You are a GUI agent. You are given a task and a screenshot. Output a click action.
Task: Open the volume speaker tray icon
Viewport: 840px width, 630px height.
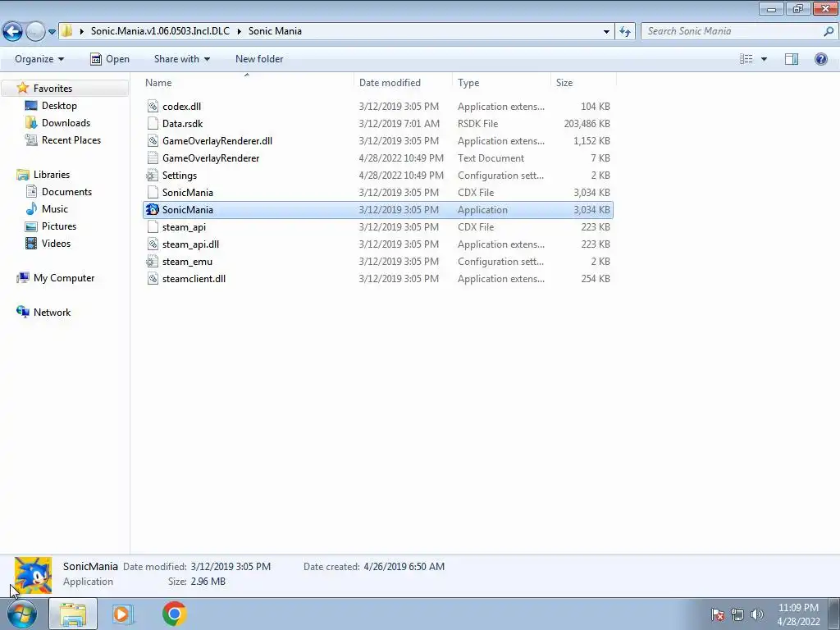757,614
